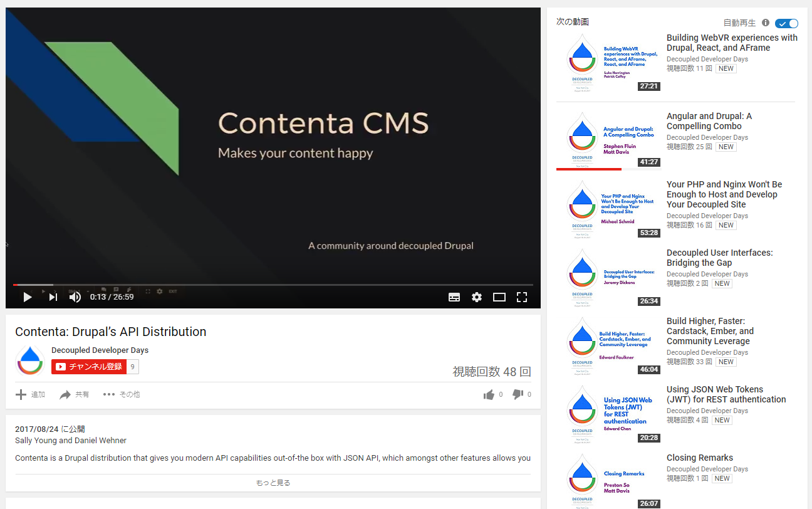
Task: Click the Sally Young and Daniel Wehner text
Action: coord(71,441)
